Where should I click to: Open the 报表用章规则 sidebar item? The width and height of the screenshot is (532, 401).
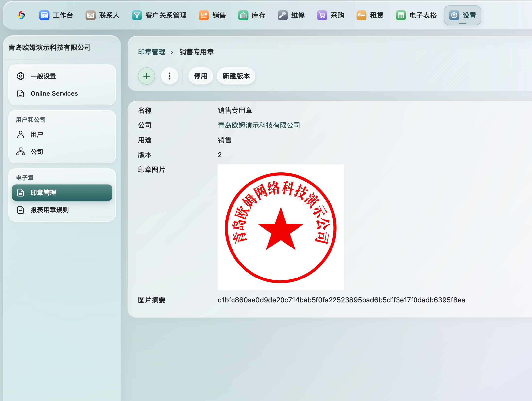coord(62,210)
